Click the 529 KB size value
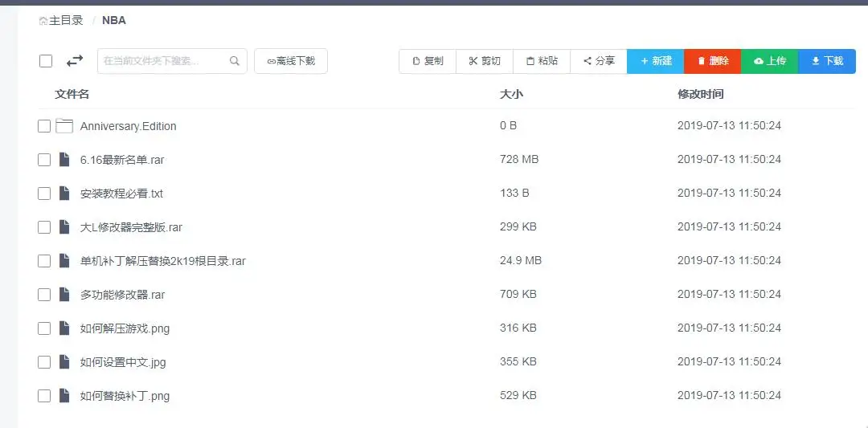This screenshot has height=428, width=868. pos(518,395)
